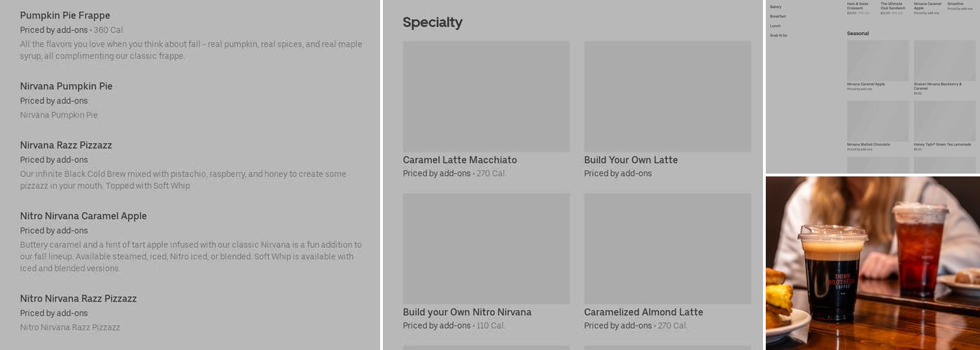
Task: Click the Caramelized Almond Latte image
Action: pyautogui.click(x=667, y=248)
